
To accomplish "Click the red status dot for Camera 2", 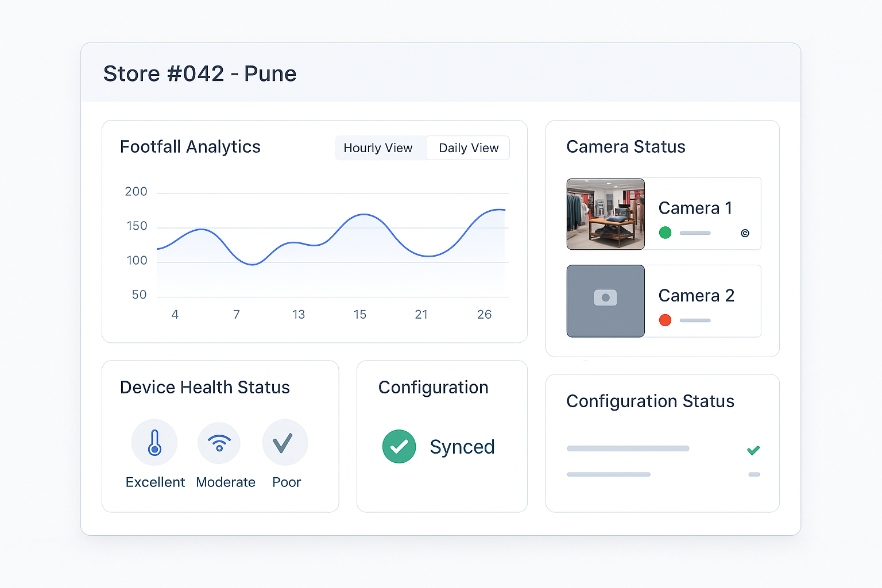I will coord(665,320).
